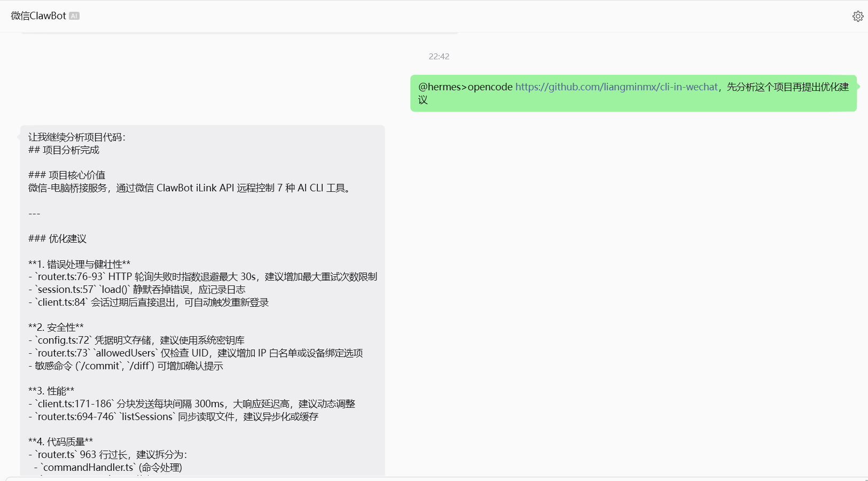Image resolution: width=868 pixels, height=481 pixels.
Task: Click the AI badge beside 微信ClawBot
Action: tap(74, 16)
